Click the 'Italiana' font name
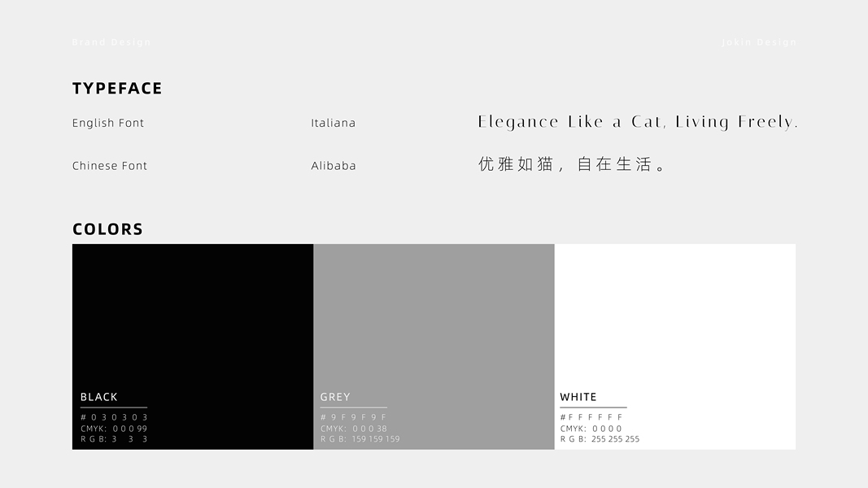This screenshot has height=488, width=868. click(x=334, y=123)
